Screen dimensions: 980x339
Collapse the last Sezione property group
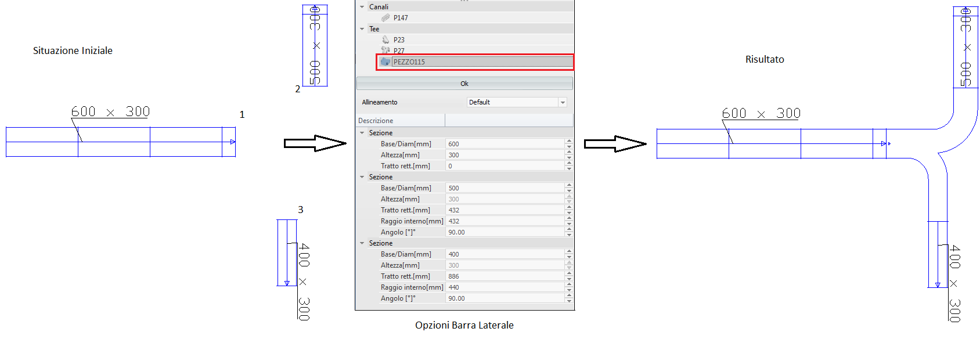click(362, 243)
